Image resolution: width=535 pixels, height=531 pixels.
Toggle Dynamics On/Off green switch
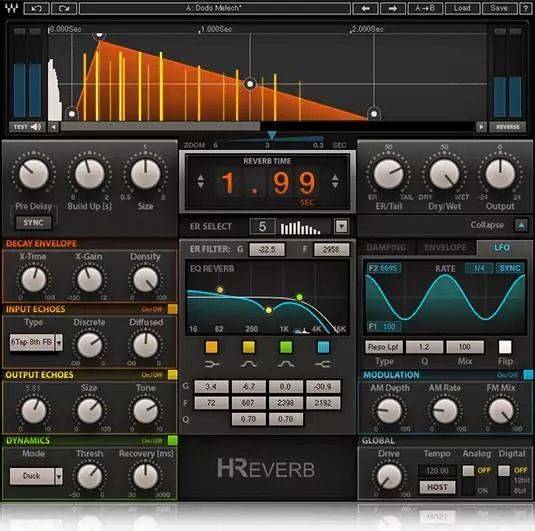(x=172, y=440)
